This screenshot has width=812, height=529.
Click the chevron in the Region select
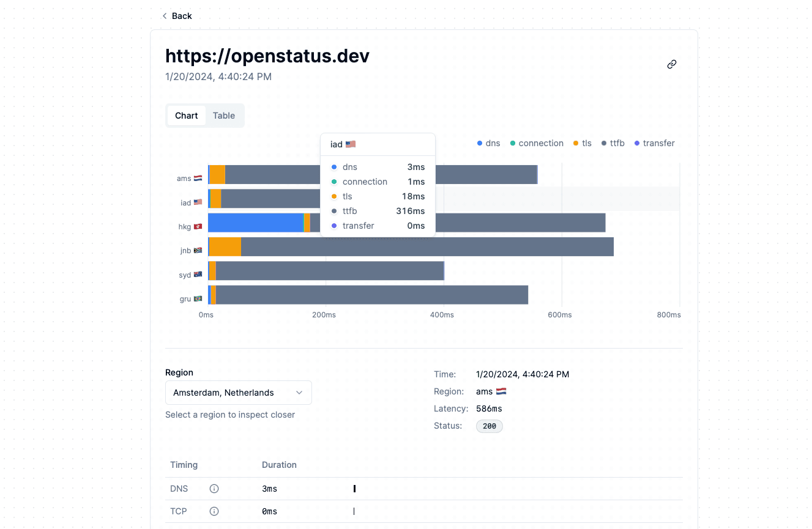click(299, 393)
